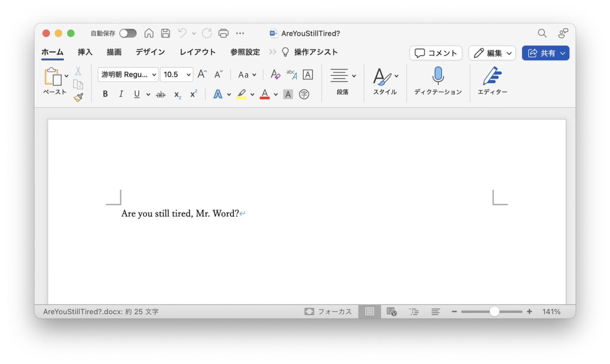Image resolution: width=610 pixels, height=364 pixels.
Task: Apply strikethrough formatting
Action: 161,94
